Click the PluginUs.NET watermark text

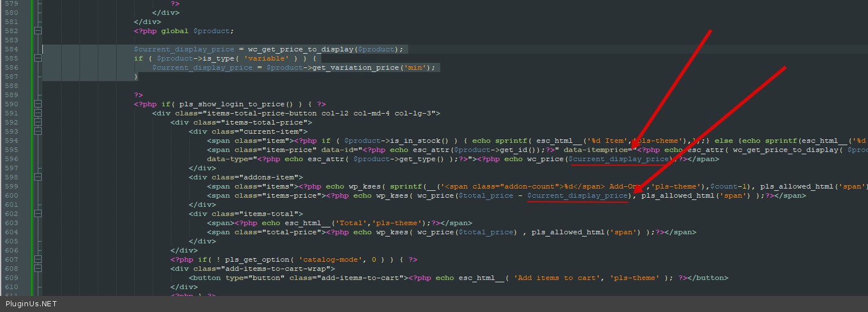click(31, 304)
